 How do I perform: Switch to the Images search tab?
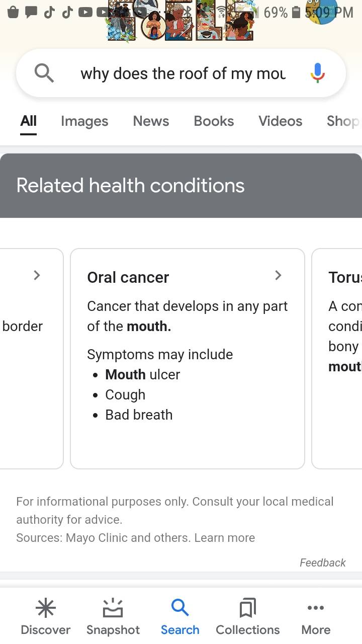84,121
